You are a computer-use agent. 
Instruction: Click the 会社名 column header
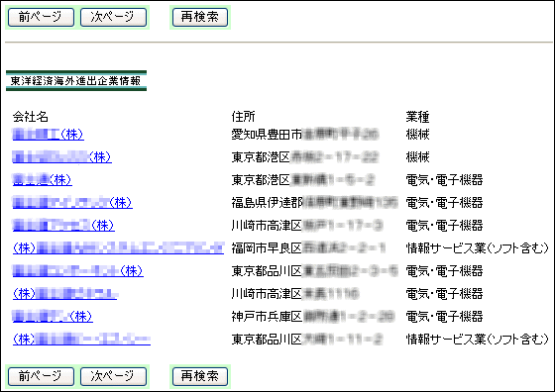click(x=31, y=116)
